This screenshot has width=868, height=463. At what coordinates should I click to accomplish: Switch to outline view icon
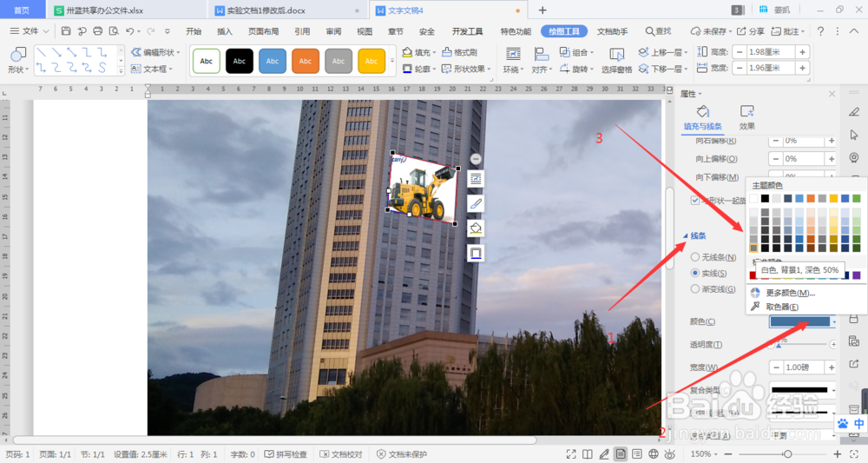(x=637, y=454)
